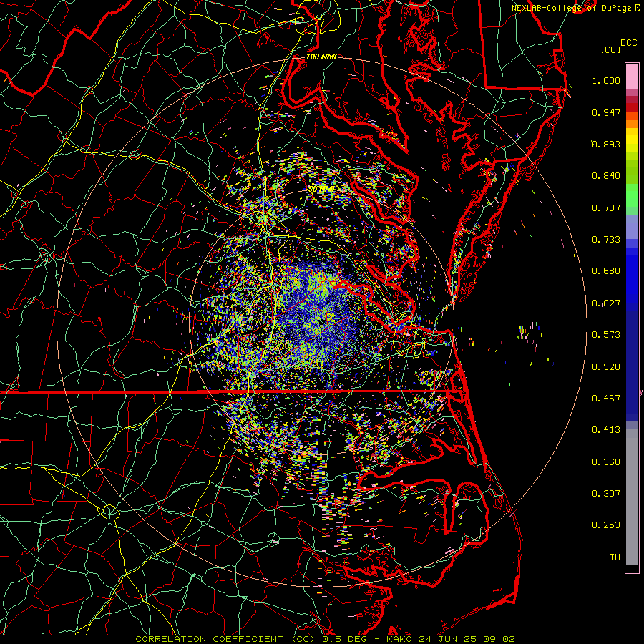
Task: Click the 0.307 scale value
Action: click(606, 494)
